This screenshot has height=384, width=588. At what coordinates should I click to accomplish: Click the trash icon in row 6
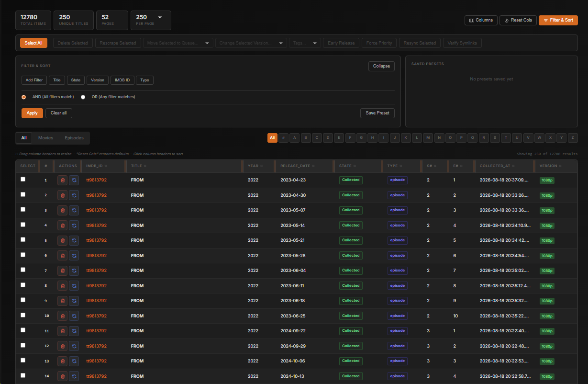click(62, 256)
